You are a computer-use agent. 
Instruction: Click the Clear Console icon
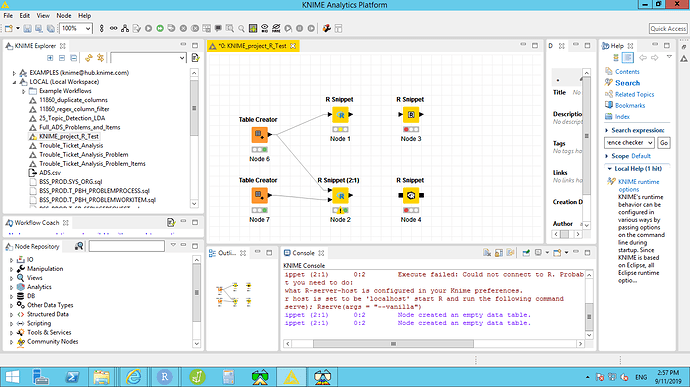[487, 253]
